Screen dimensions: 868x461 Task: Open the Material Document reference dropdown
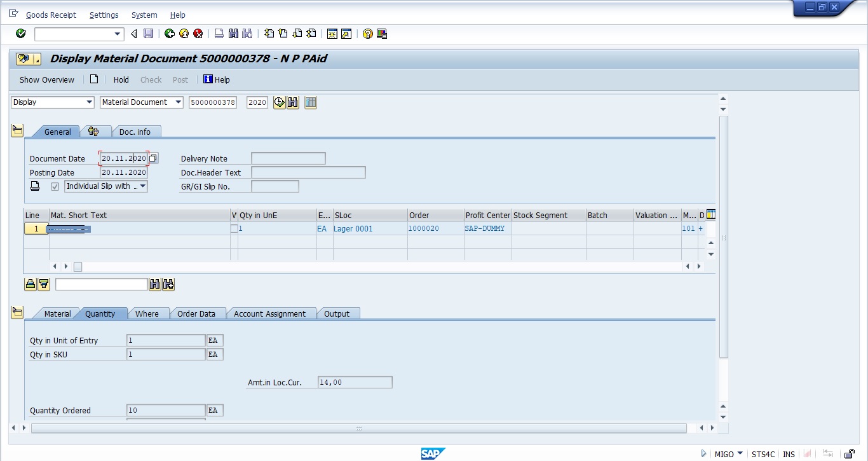(x=178, y=102)
